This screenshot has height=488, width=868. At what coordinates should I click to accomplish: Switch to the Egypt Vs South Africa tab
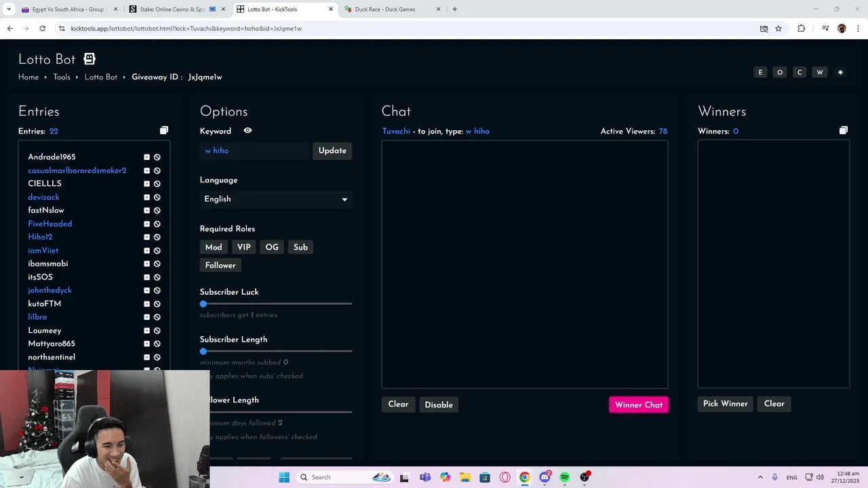(69, 9)
